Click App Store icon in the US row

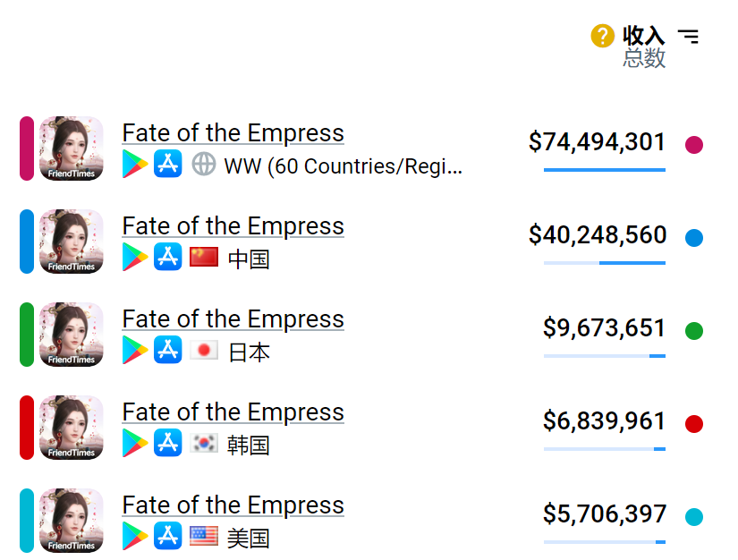point(167,536)
